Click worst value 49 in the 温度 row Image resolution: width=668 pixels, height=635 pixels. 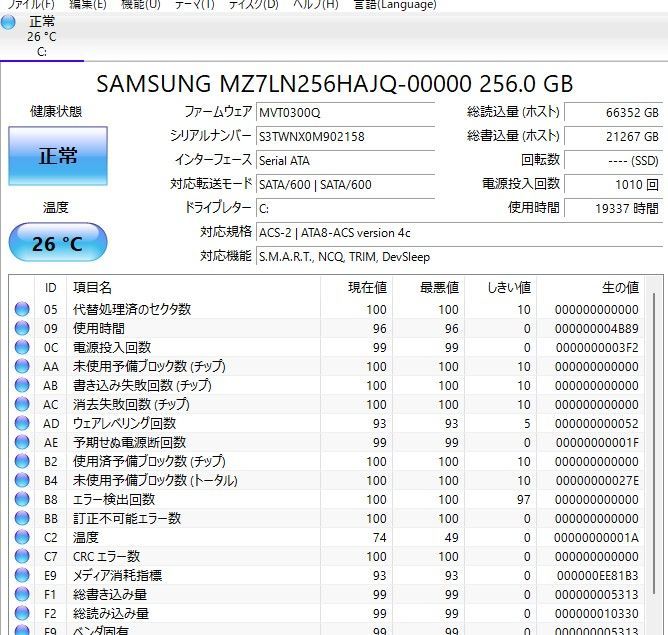tap(452, 538)
